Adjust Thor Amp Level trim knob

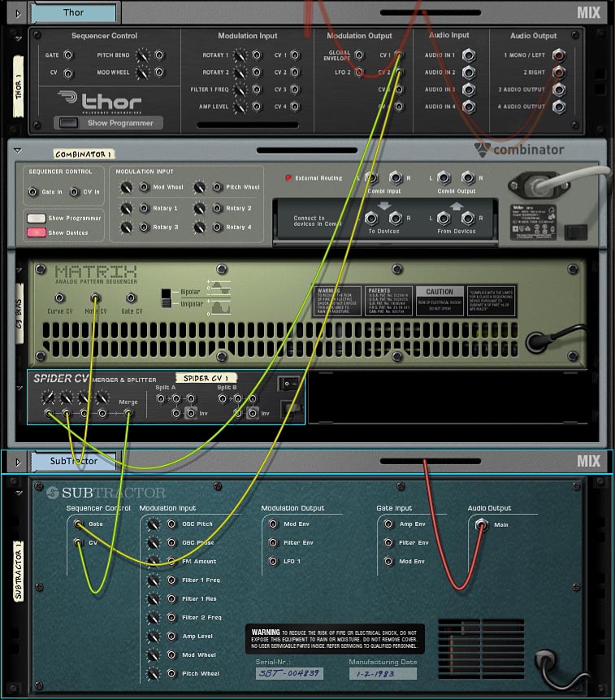[x=240, y=107]
